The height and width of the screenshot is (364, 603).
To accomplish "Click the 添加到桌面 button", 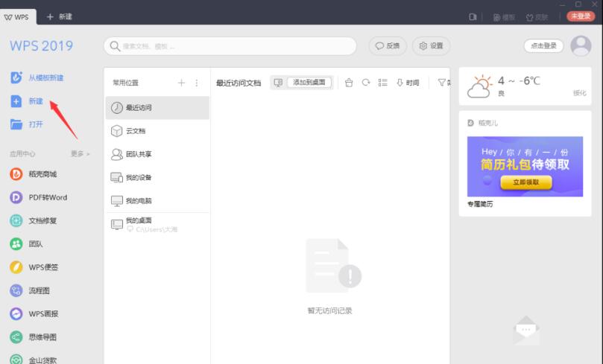I will click(309, 82).
